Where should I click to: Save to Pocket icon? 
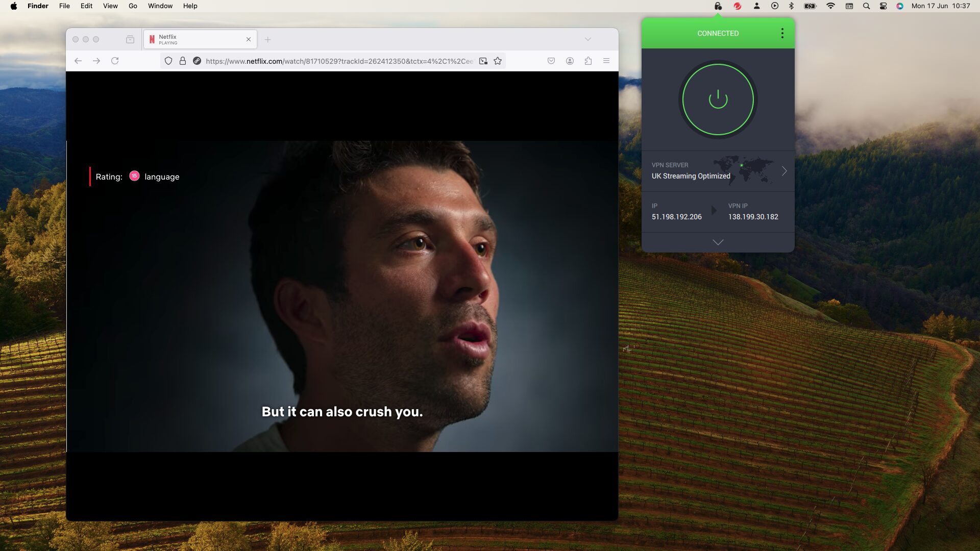(551, 61)
